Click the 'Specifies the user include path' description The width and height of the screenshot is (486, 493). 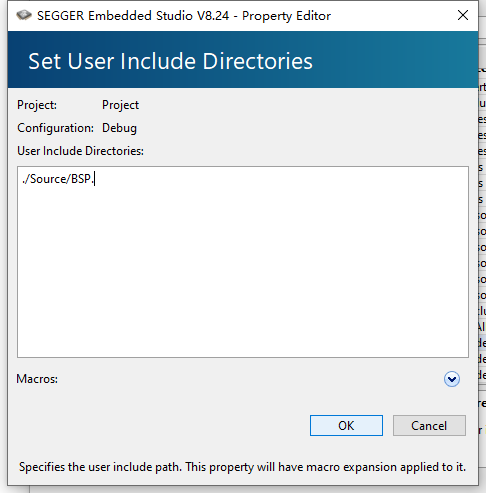242,467
